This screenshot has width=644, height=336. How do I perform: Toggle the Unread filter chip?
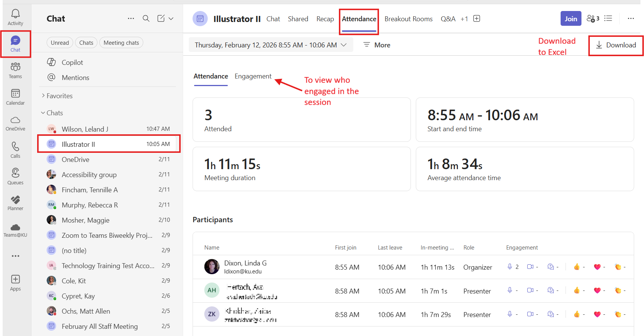pyautogui.click(x=60, y=43)
